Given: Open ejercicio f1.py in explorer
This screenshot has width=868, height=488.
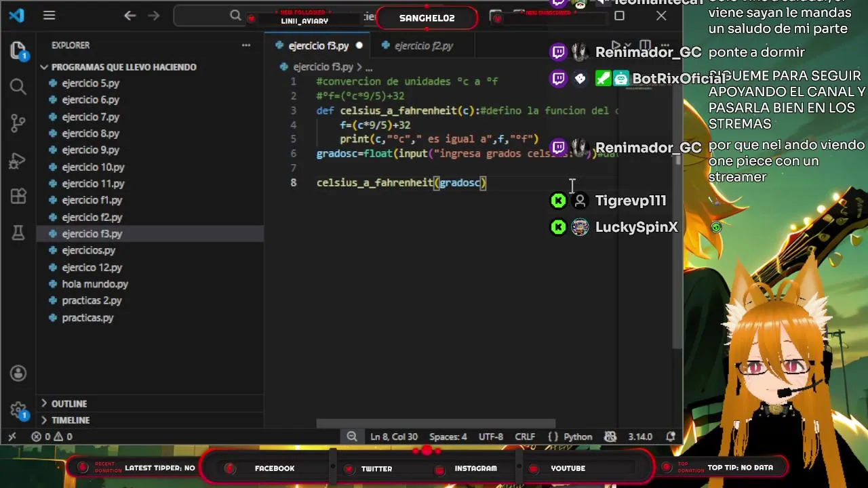Looking at the screenshot, I should click(x=92, y=200).
